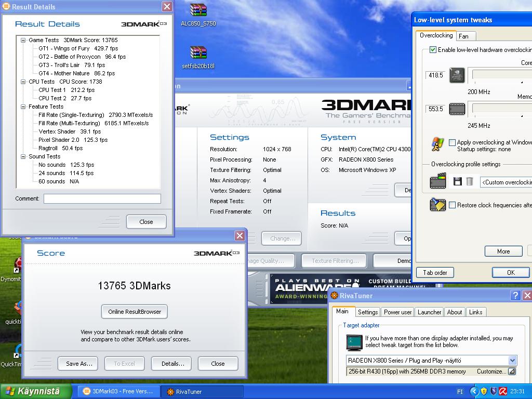Click OK in Low-level system tweaks

click(511, 272)
